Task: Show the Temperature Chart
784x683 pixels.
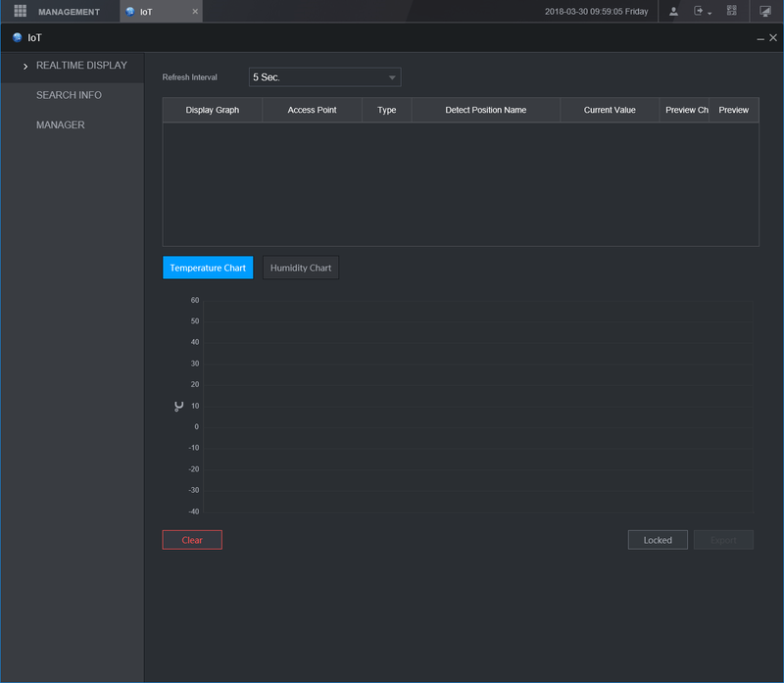Action: tap(208, 268)
